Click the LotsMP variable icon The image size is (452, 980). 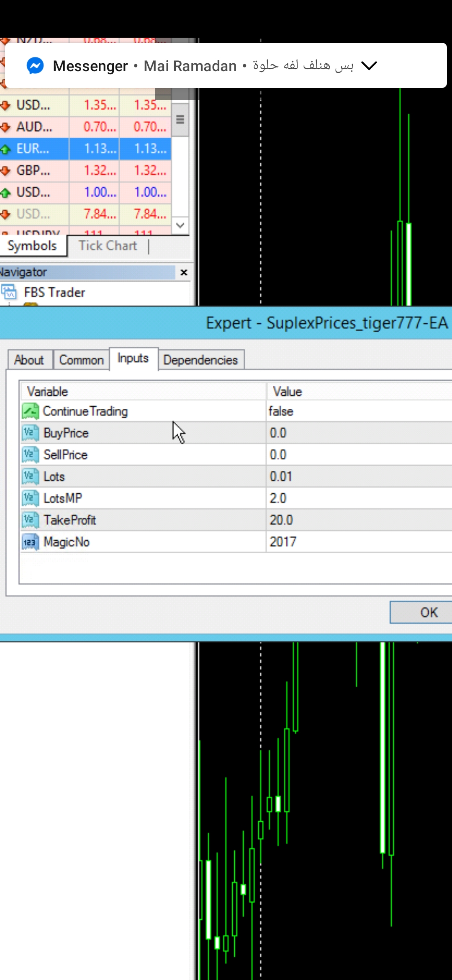30,498
